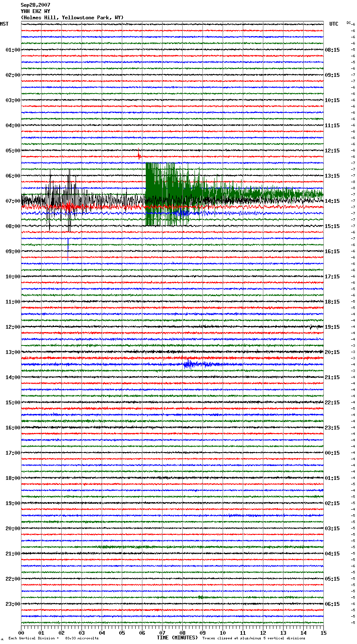Select the station code YHH EHZ WY

[x=36, y=11]
